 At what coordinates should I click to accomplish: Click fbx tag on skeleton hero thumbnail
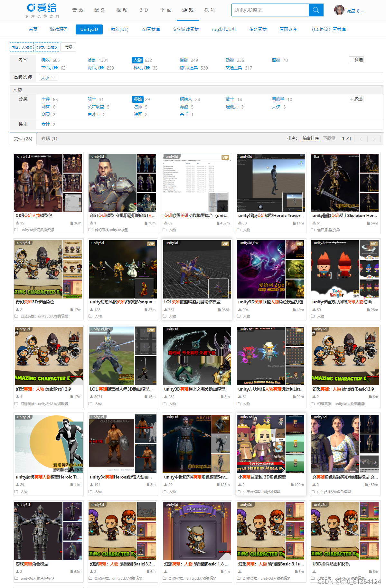click(316, 156)
